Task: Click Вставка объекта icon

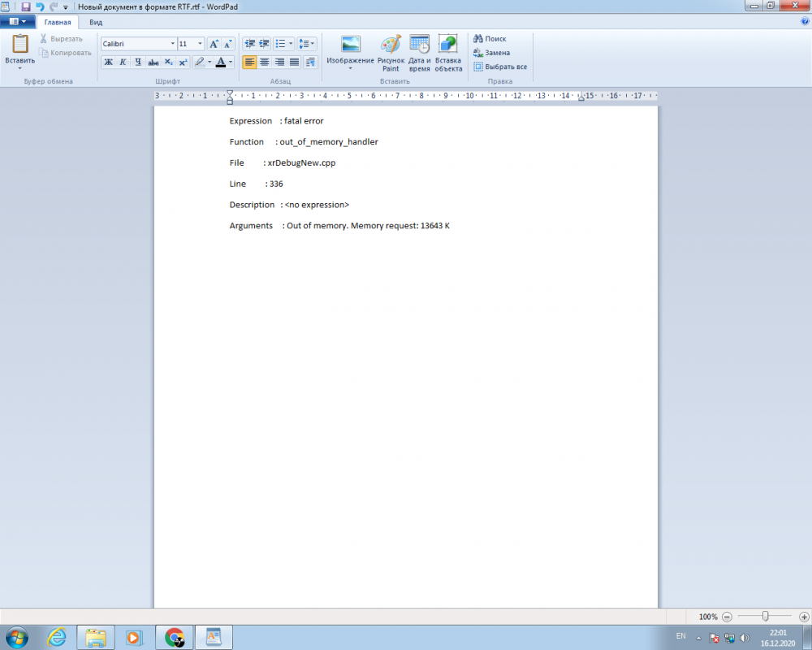Action: pyautogui.click(x=448, y=53)
